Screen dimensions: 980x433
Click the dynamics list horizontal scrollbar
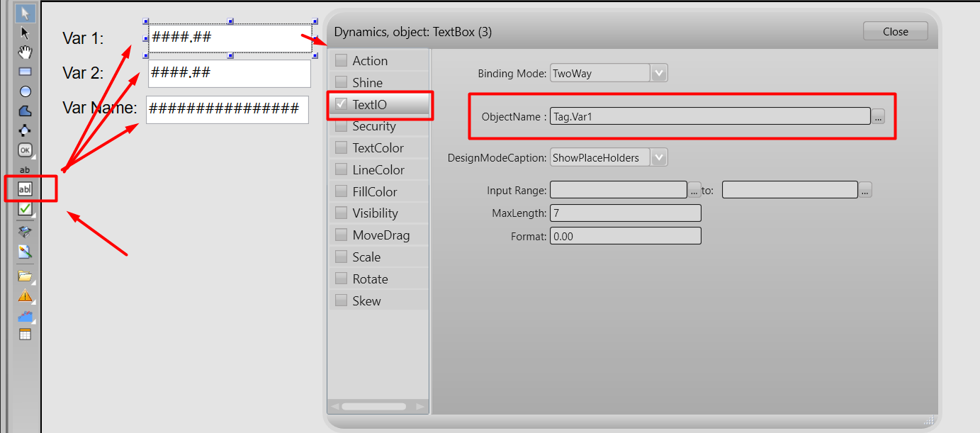point(373,407)
